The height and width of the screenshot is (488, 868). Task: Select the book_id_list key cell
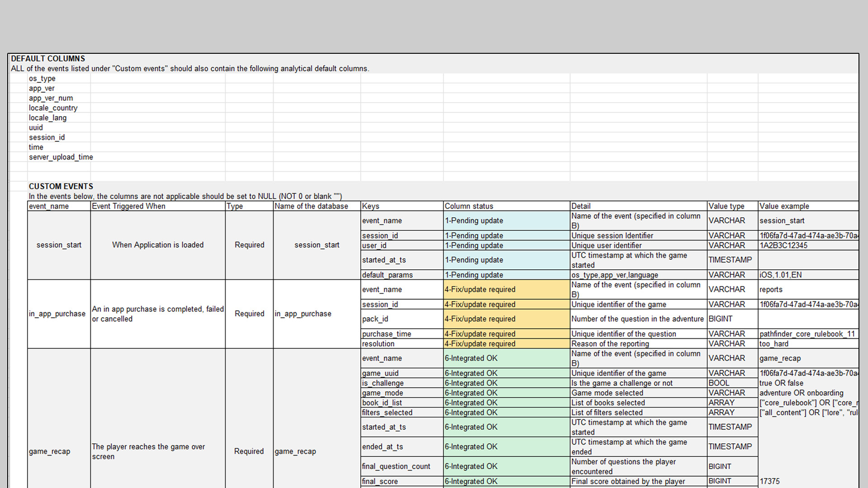[x=402, y=403]
